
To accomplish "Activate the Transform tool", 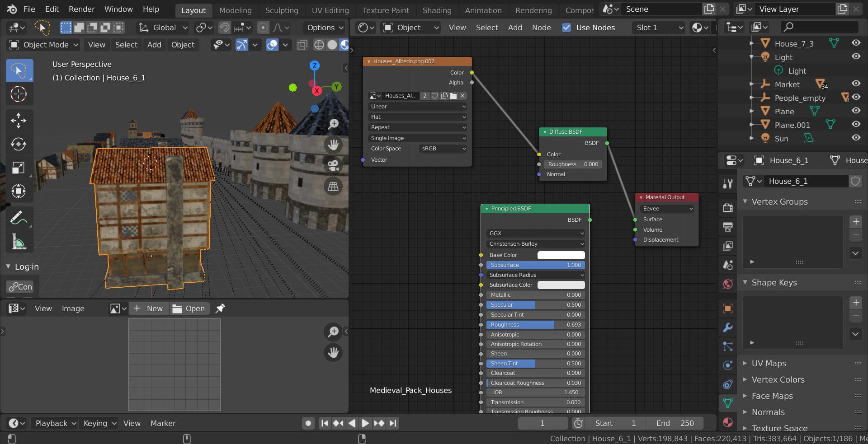I will [19, 191].
